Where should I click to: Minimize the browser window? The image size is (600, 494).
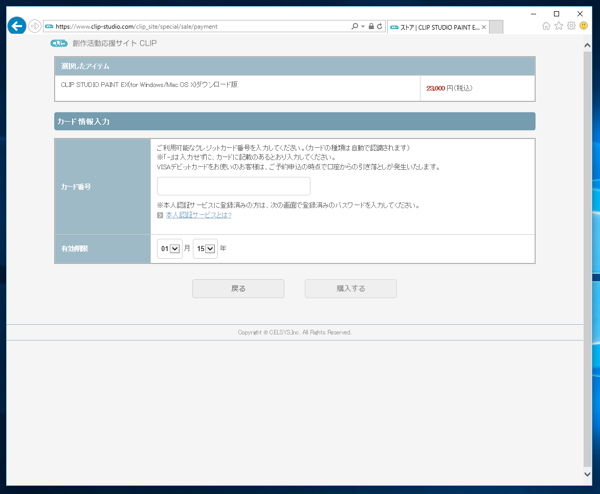point(533,14)
